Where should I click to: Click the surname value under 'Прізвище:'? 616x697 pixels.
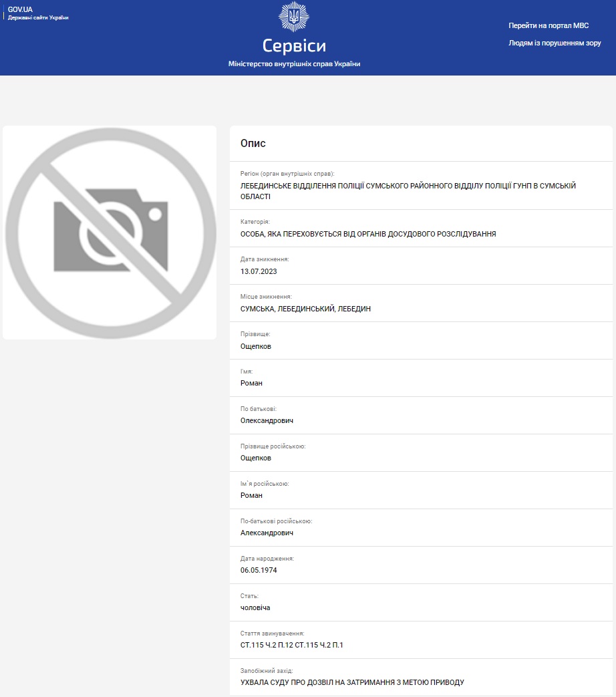[x=256, y=346]
